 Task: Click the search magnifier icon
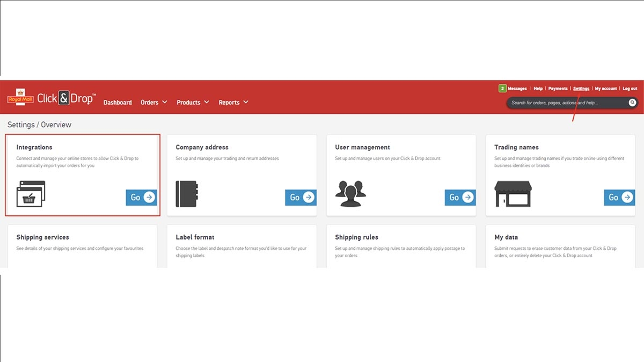[632, 102]
